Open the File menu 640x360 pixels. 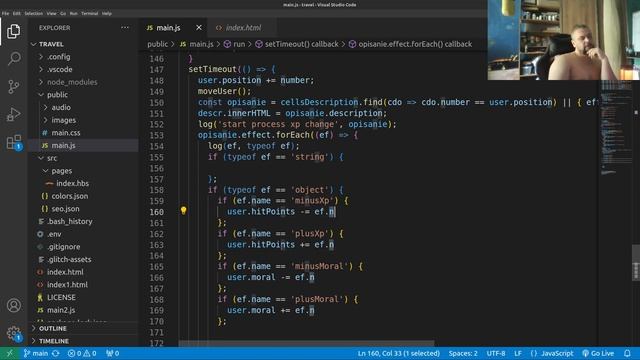pos(5,13)
